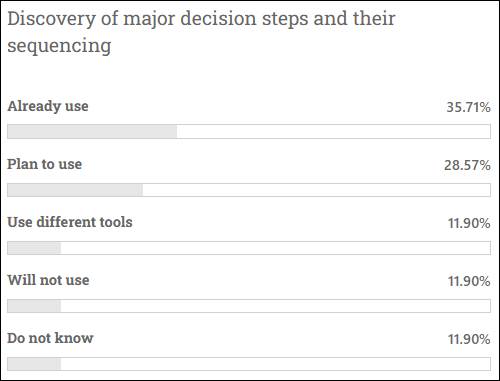Image resolution: width=500 pixels, height=381 pixels.
Task: Click the 35.71% percentage value
Action: click(x=468, y=107)
